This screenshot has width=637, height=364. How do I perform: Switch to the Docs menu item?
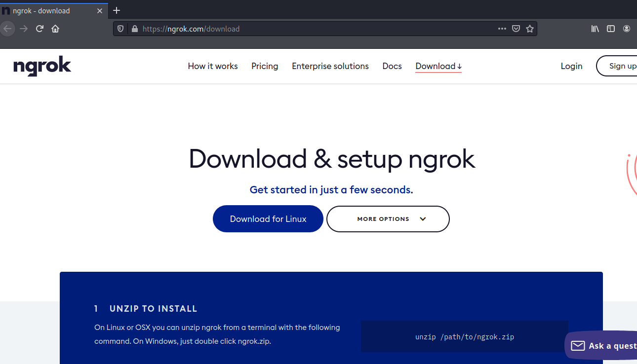[392, 66]
